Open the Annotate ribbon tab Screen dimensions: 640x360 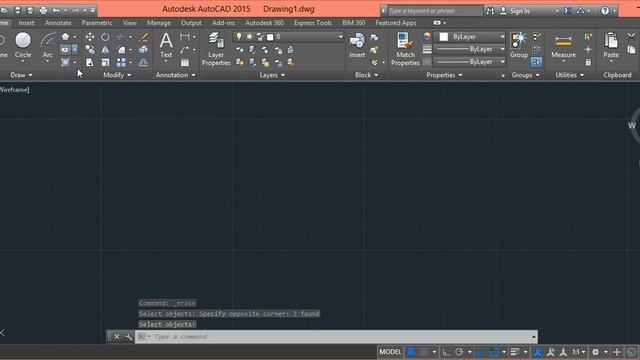pos(58,23)
